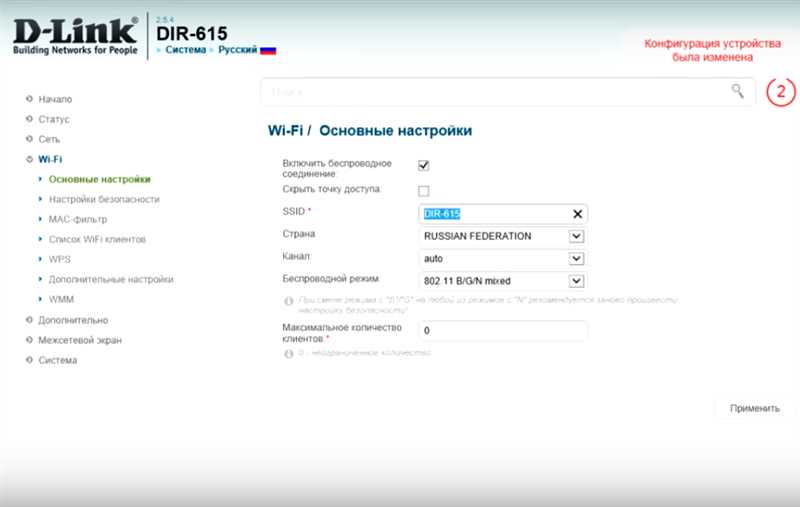This screenshot has width=800, height=507.
Task: Open the WPS settings page
Action: (60, 259)
